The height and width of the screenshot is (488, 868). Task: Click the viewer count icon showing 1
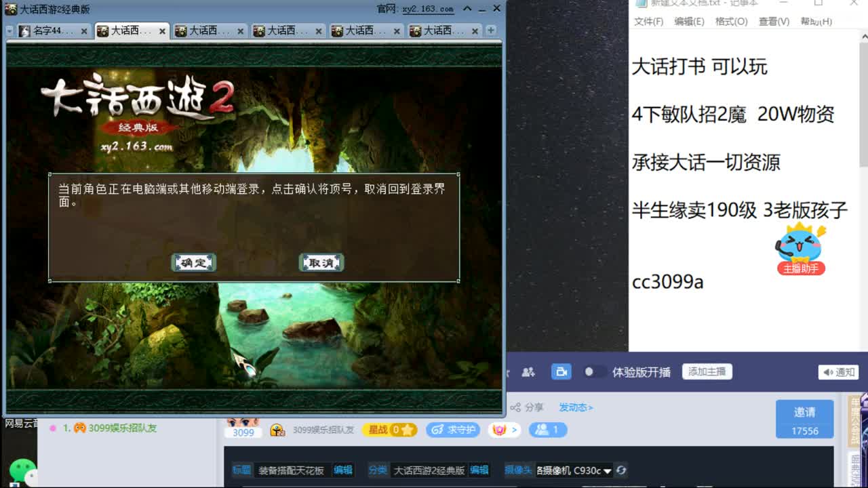tap(547, 430)
